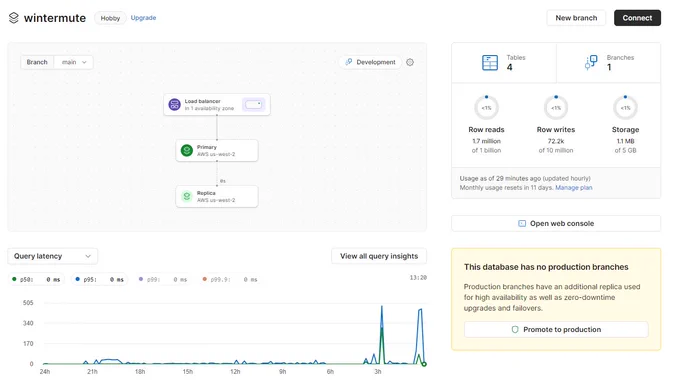Click the Branches fork icon

click(x=591, y=62)
